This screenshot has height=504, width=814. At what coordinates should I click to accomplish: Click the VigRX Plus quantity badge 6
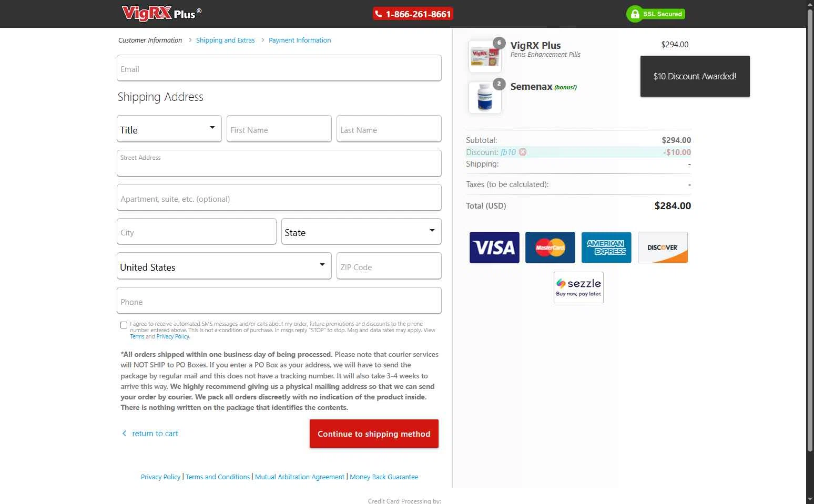[x=499, y=43]
